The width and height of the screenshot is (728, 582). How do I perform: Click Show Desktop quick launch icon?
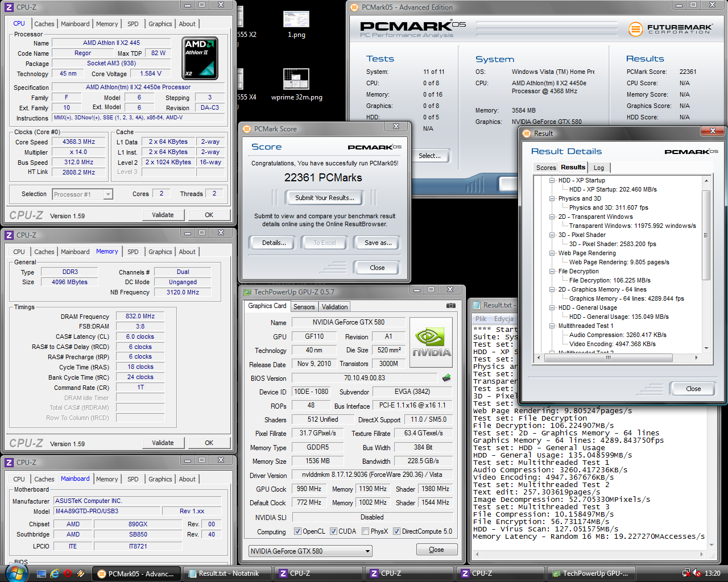tap(42, 573)
